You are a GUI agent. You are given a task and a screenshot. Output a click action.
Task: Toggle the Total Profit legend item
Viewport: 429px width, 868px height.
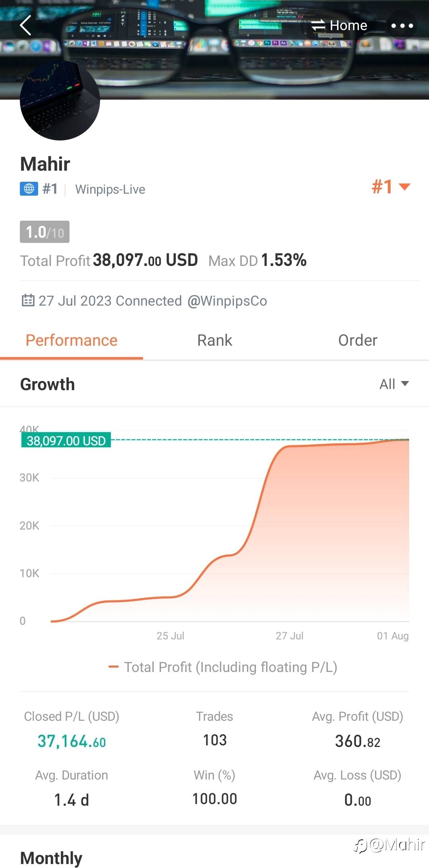pyautogui.click(x=223, y=667)
